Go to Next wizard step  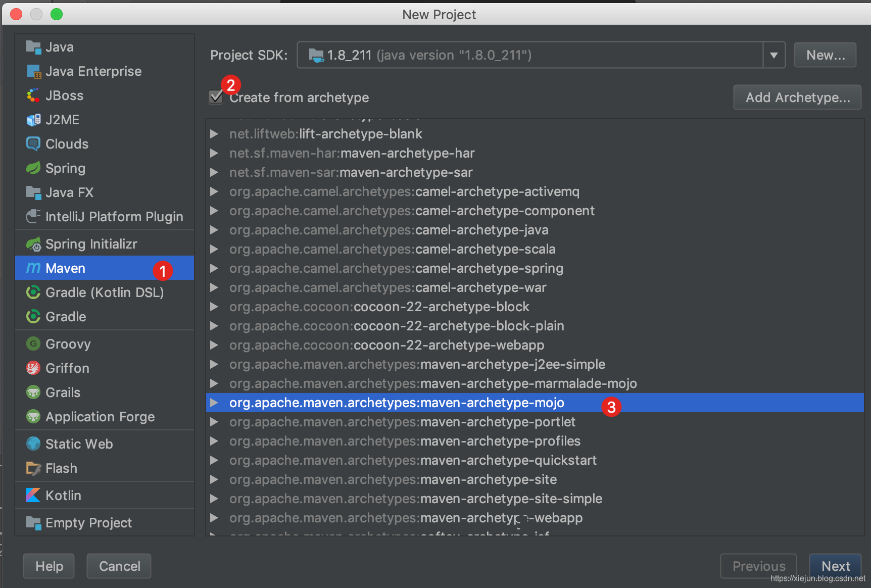click(835, 566)
